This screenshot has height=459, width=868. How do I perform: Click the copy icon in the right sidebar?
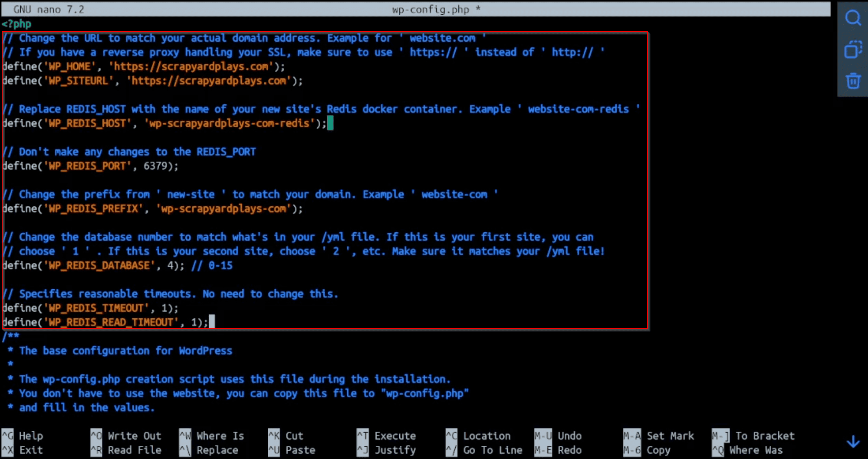(852, 50)
